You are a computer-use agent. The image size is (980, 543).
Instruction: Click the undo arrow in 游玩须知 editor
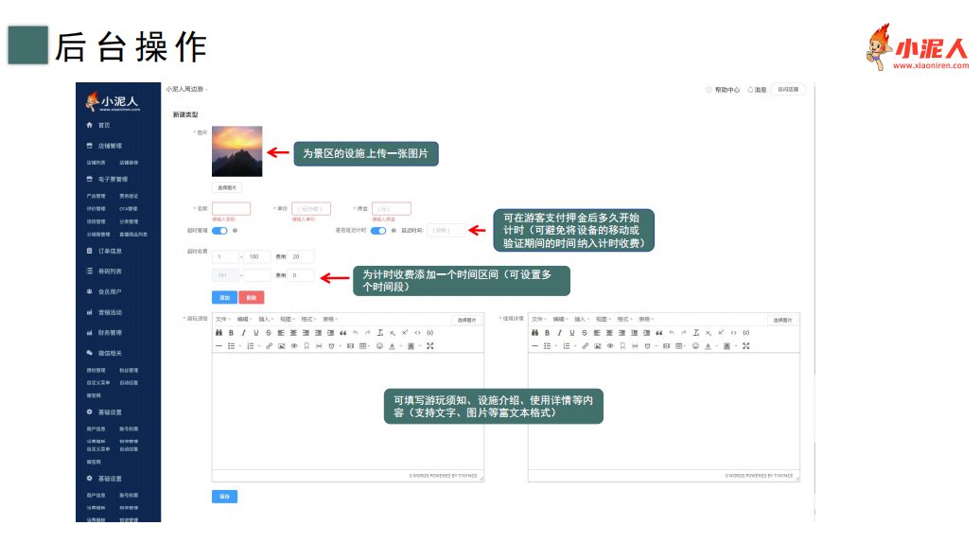pos(355,333)
